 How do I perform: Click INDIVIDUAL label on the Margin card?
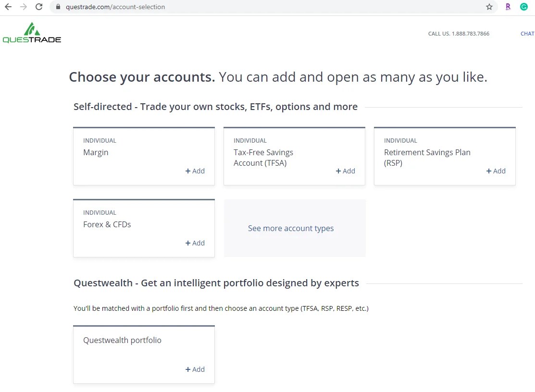[100, 141]
